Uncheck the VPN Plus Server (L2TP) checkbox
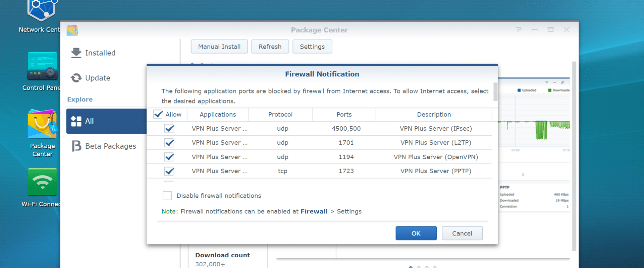 (169, 143)
